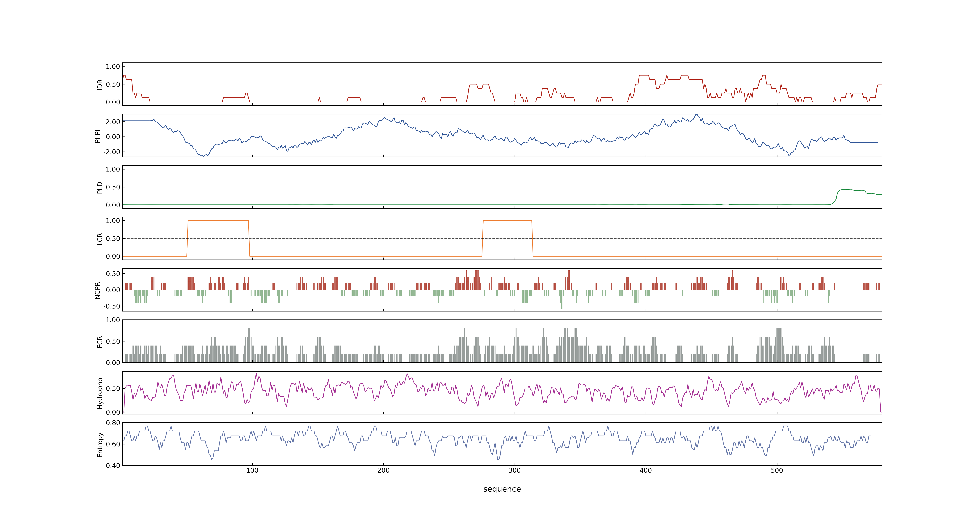The image size is (980, 523).
Task: Click the Hydropho axis label
Action: [100, 393]
